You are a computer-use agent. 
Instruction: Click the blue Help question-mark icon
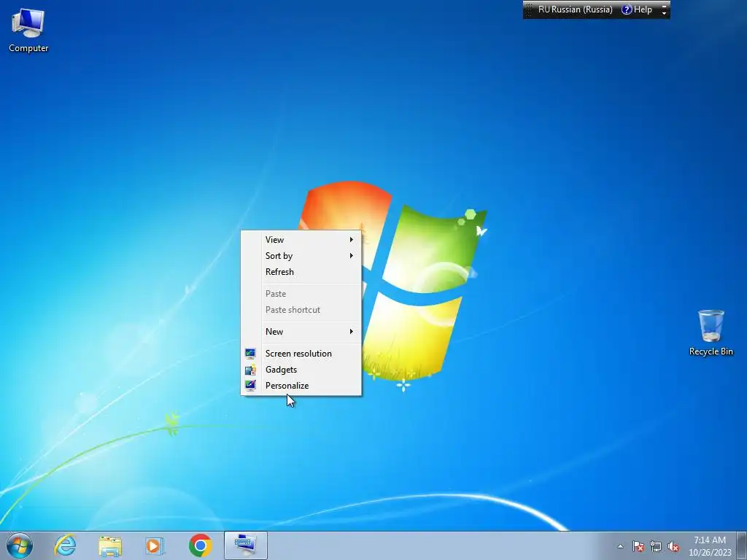pos(627,9)
